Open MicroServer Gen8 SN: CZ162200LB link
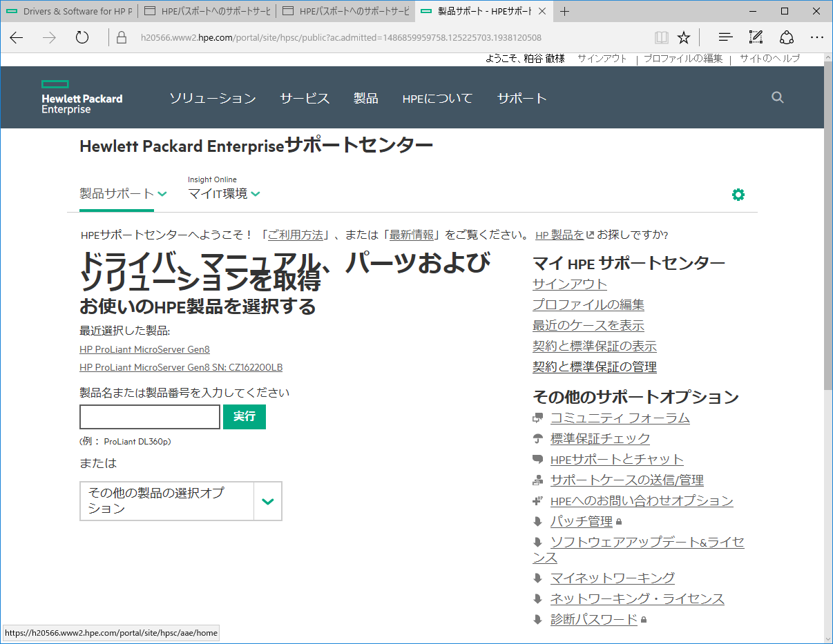This screenshot has height=644, width=833. 181,368
